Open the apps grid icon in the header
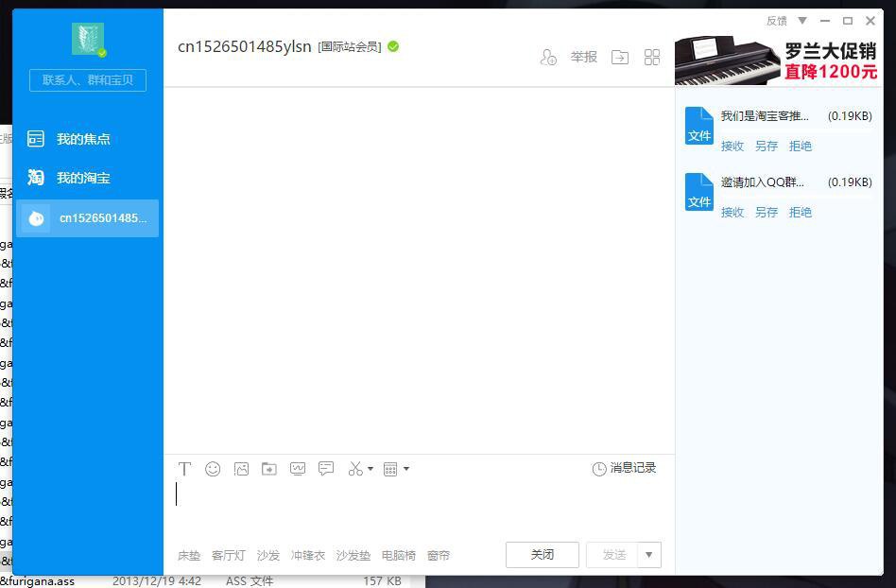The width and height of the screenshot is (896, 588). pyautogui.click(x=652, y=57)
